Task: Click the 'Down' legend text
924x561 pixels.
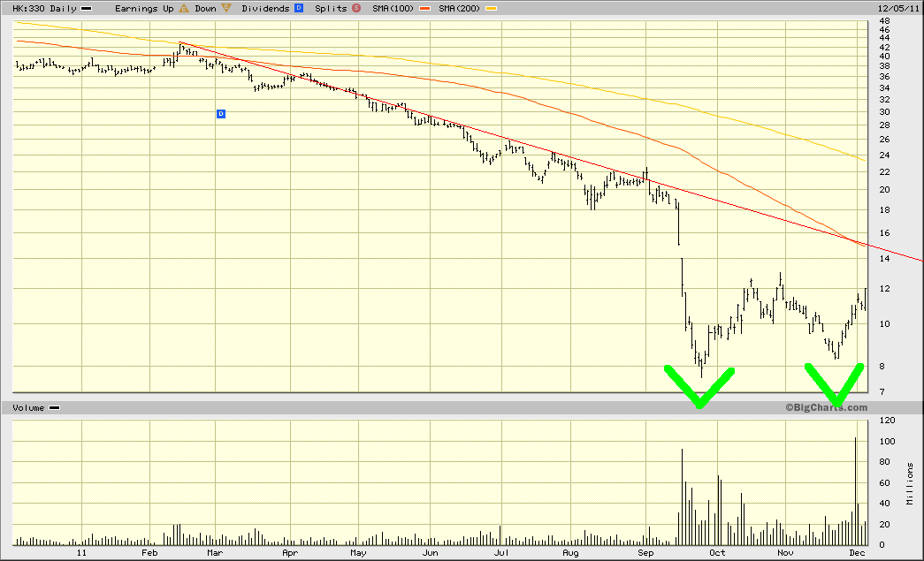Action: [206, 8]
